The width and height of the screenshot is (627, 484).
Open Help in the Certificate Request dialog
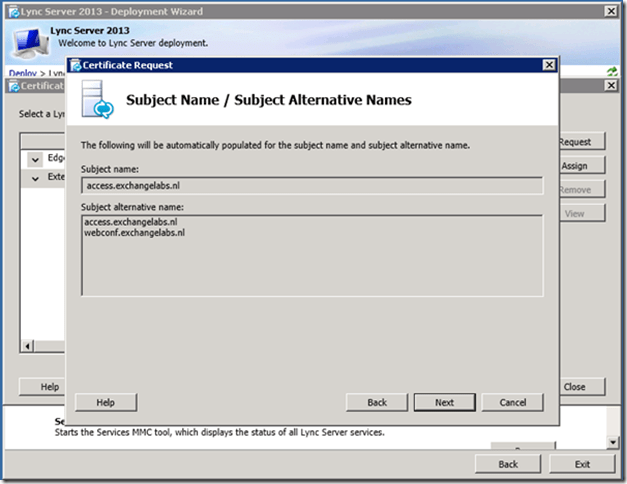105,402
